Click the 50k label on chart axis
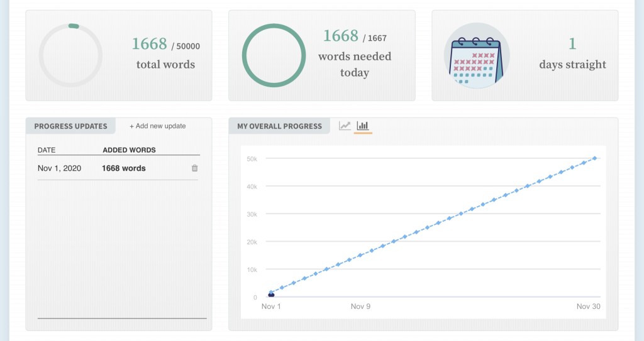Viewport: 644px width, 341px height. pyautogui.click(x=252, y=159)
